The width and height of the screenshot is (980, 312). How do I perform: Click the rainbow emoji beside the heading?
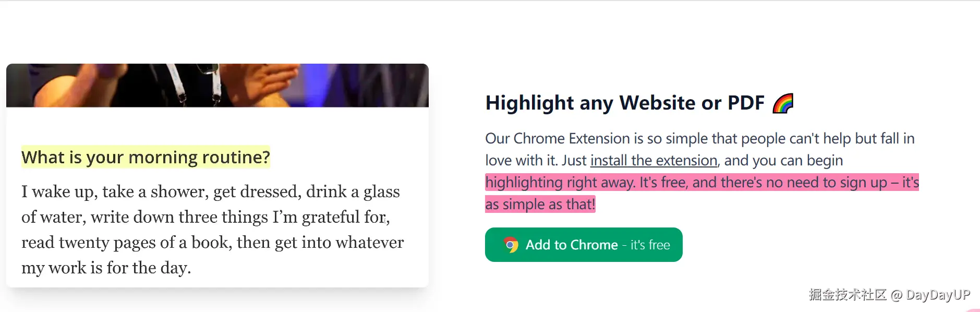[783, 103]
